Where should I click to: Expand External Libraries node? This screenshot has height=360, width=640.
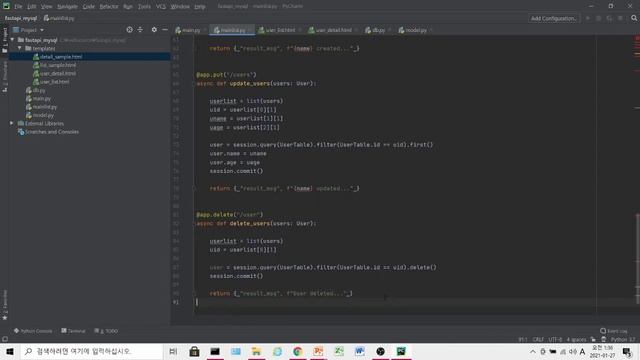(11, 123)
